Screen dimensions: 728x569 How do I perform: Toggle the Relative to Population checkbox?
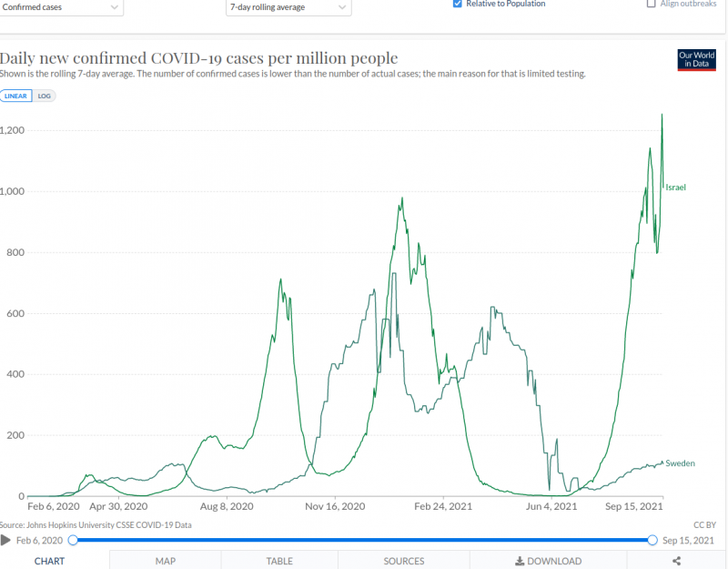(x=458, y=4)
